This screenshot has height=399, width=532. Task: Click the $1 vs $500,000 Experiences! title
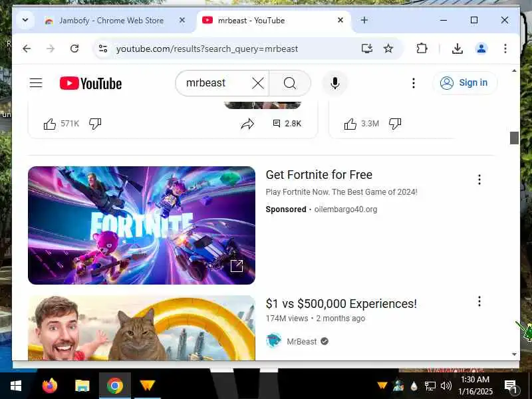341,304
